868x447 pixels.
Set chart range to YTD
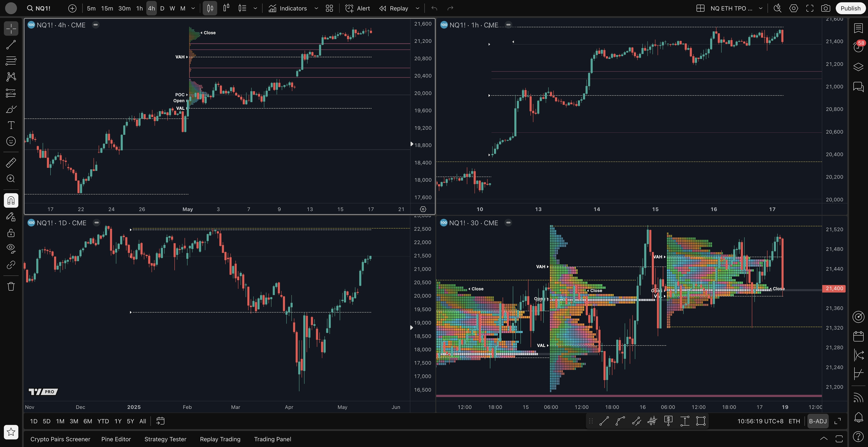click(103, 421)
